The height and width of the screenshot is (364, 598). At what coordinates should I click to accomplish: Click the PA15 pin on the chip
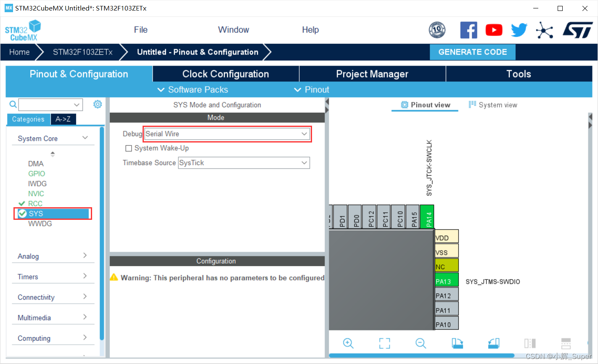point(413,216)
